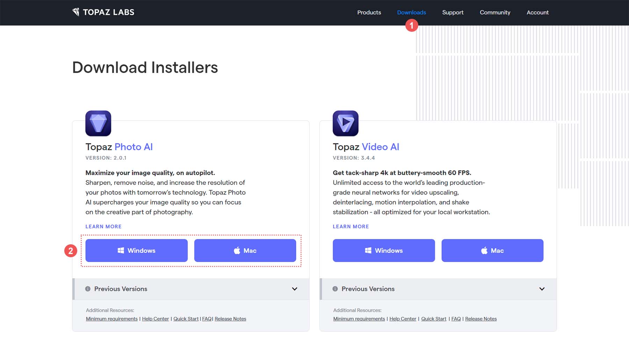Download Video AI Mac installer
629x364 pixels.
click(492, 251)
